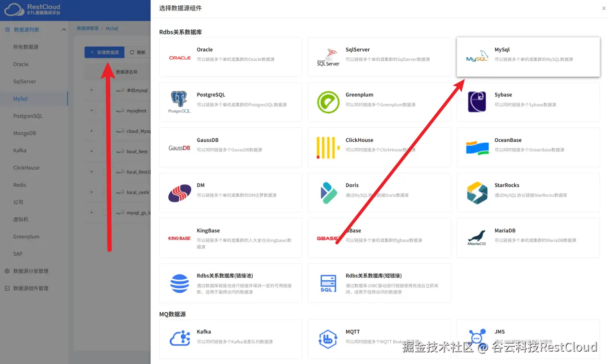Expand the cloud_Mysql row plus sign
The width and height of the screenshot is (608, 364).
tap(92, 131)
